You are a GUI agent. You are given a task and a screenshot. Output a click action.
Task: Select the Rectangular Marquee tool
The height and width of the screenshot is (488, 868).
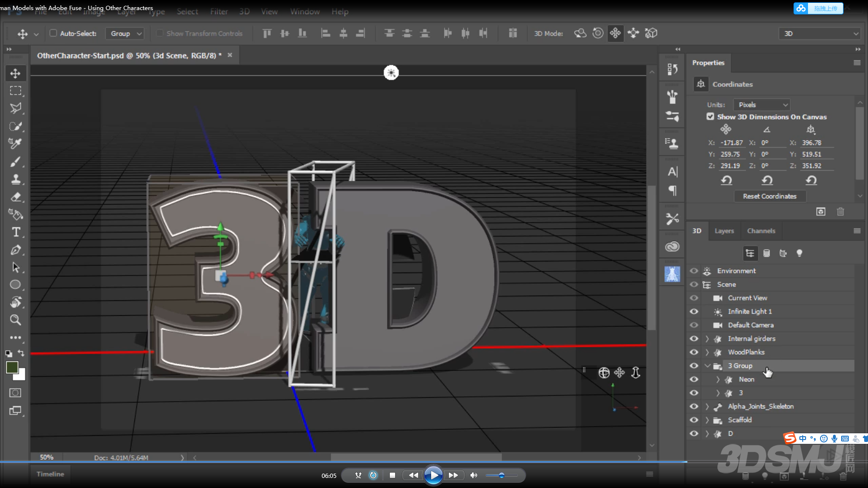coord(15,91)
